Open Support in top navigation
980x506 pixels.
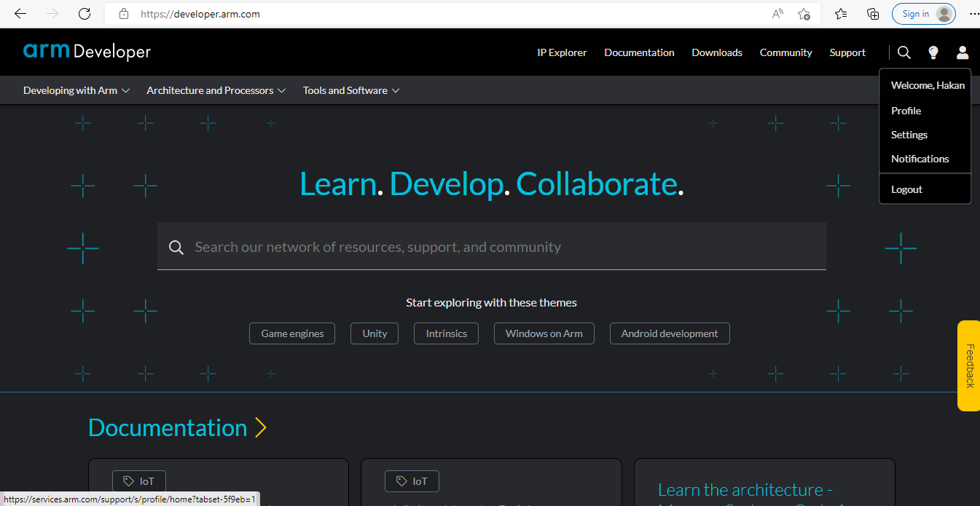(847, 52)
